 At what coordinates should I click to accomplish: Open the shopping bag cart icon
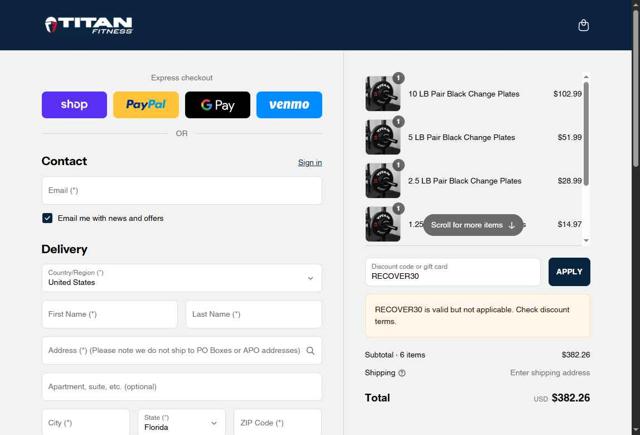tap(584, 25)
